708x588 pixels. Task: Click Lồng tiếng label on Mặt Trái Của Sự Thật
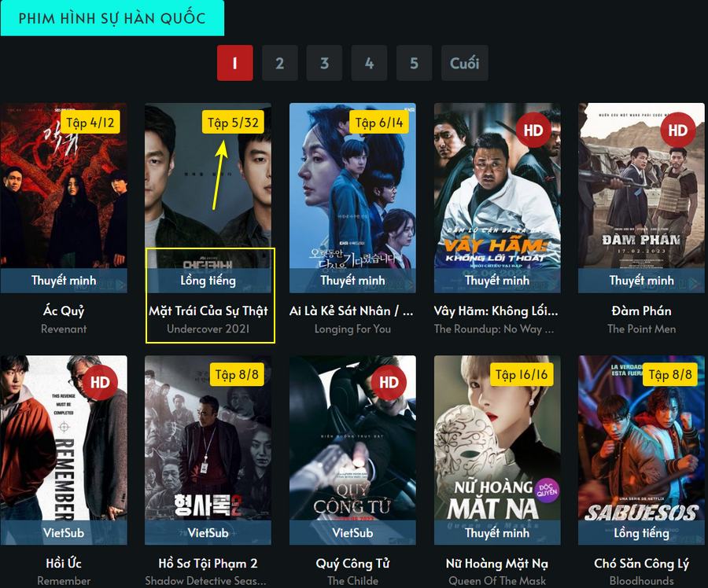click(x=208, y=281)
